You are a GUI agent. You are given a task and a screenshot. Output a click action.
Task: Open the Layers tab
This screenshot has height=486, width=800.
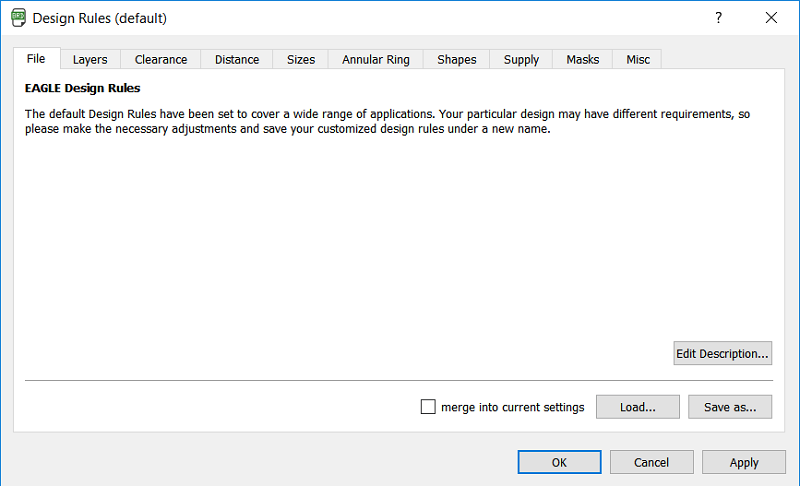point(90,60)
